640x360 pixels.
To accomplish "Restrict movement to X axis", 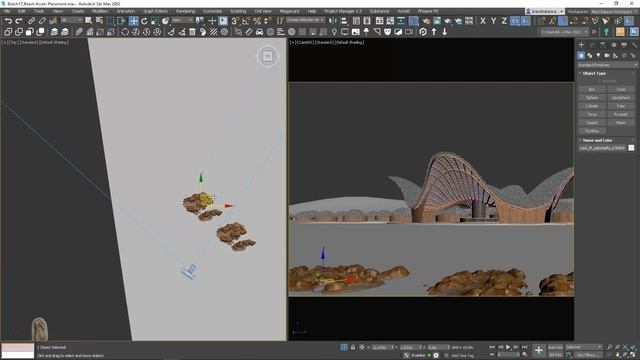I will (x=483, y=21).
